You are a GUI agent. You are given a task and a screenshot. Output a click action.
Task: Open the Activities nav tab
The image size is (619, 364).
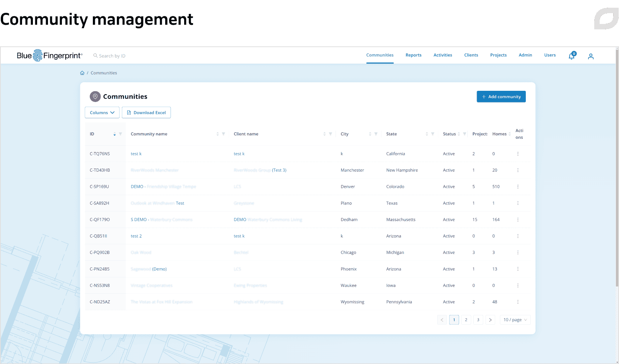pos(443,55)
